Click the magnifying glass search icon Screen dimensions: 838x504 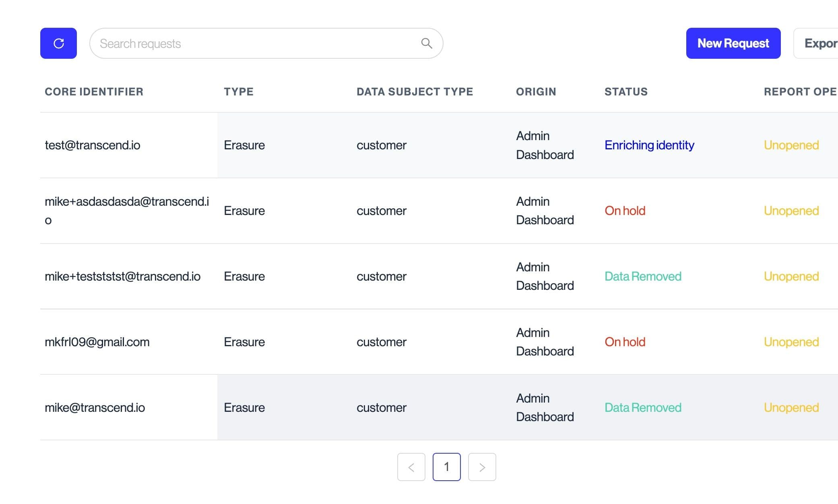click(x=426, y=43)
